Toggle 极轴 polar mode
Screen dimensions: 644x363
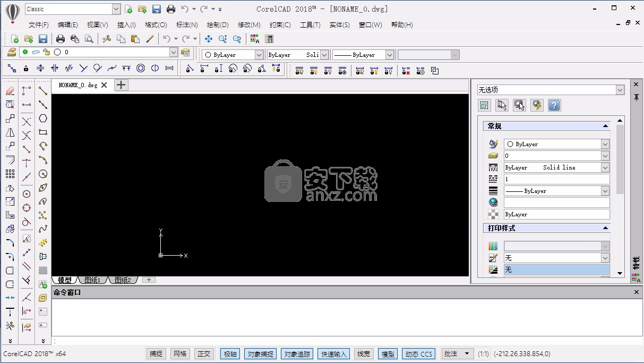[x=230, y=354]
